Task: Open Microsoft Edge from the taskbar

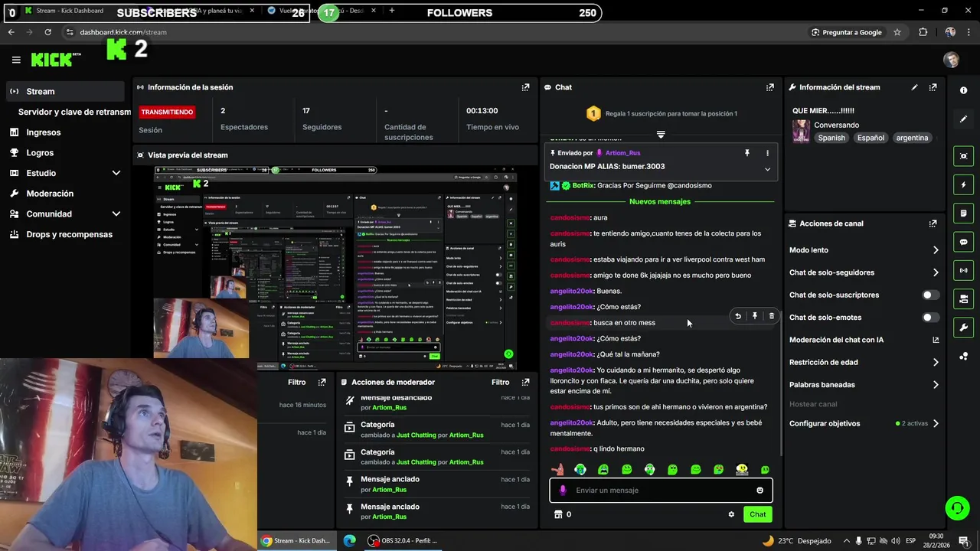Action: tap(349, 540)
